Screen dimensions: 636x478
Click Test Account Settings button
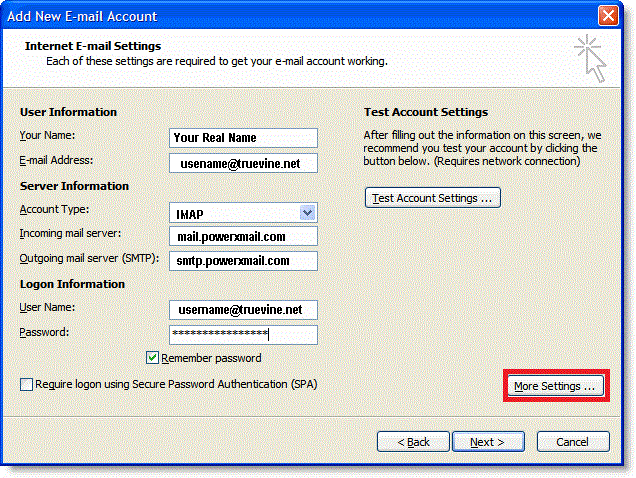pos(433,198)
